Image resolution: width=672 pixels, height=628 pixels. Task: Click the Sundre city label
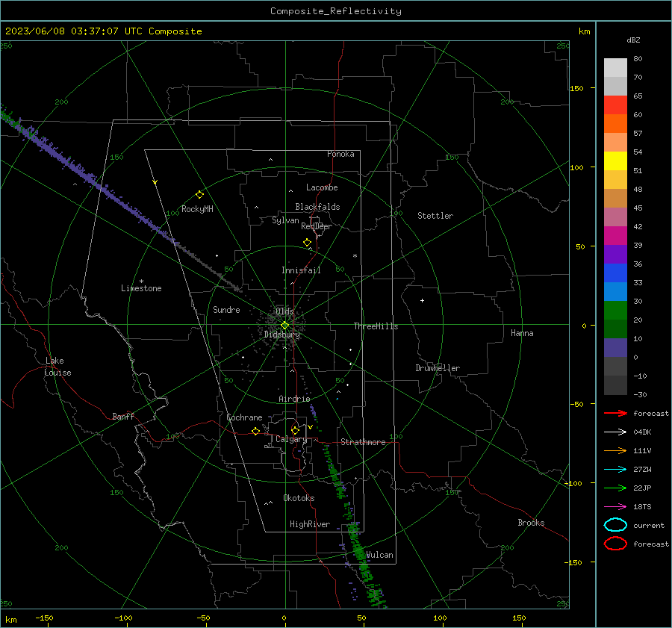[x=226, y=309]
